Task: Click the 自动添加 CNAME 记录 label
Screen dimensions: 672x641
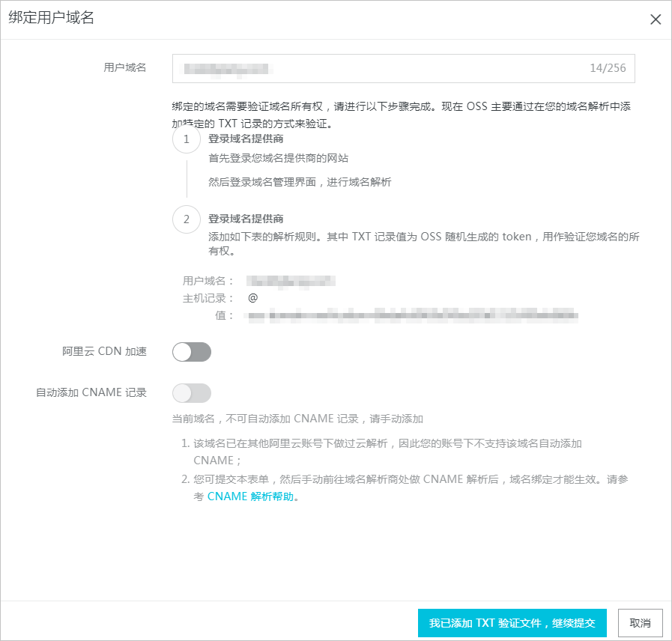Action: (x=91, y=392)
